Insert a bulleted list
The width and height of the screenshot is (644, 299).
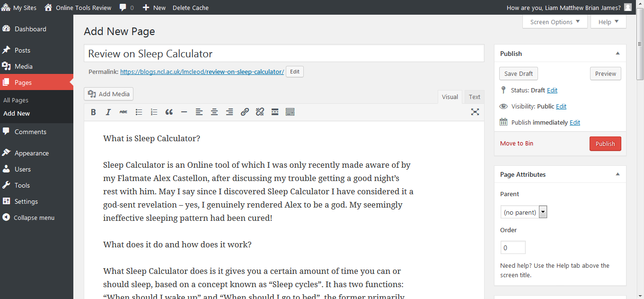coord(139,112)
